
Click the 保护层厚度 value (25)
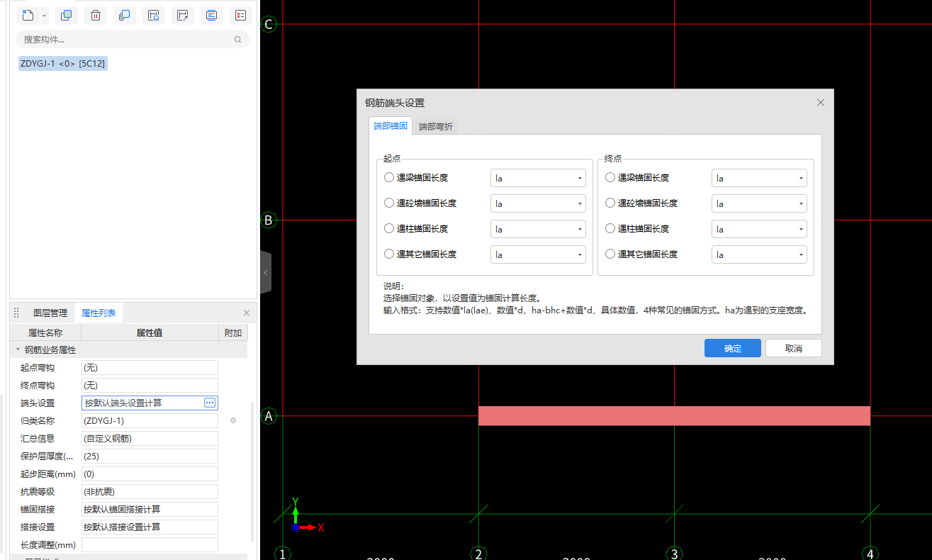(150, 457)
